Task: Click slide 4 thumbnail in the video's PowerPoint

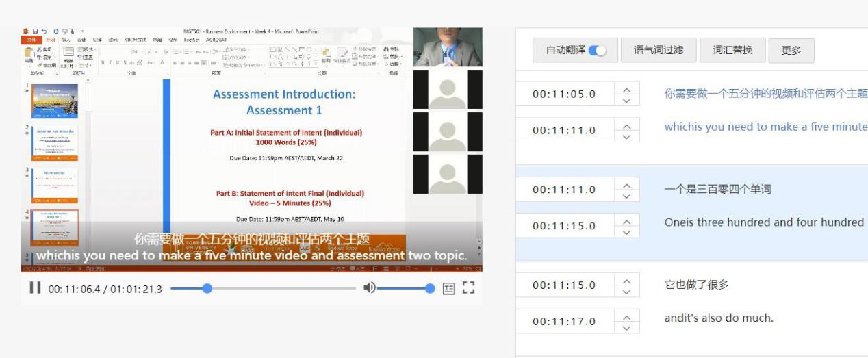Action: coord(55,227)
